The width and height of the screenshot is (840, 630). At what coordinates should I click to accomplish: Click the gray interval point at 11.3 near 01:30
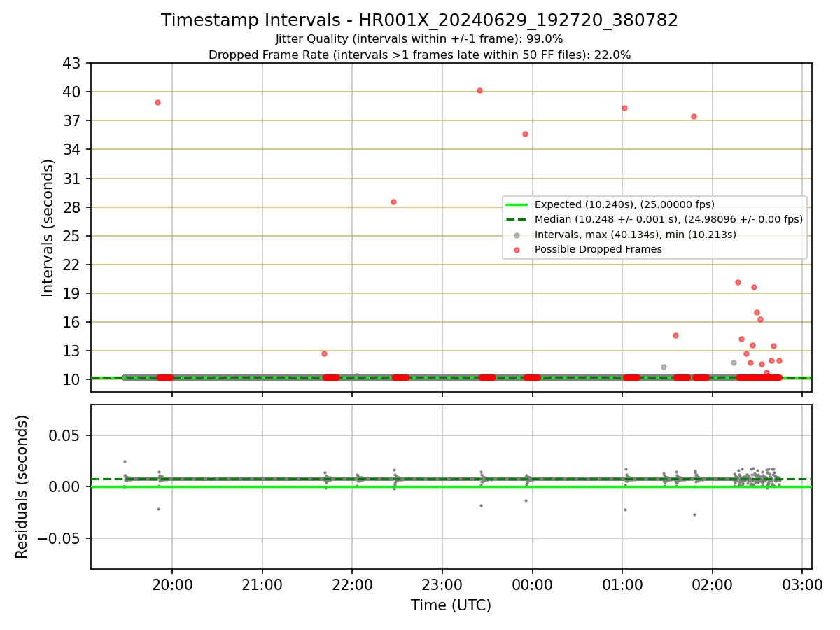click(x=664, y=367)
